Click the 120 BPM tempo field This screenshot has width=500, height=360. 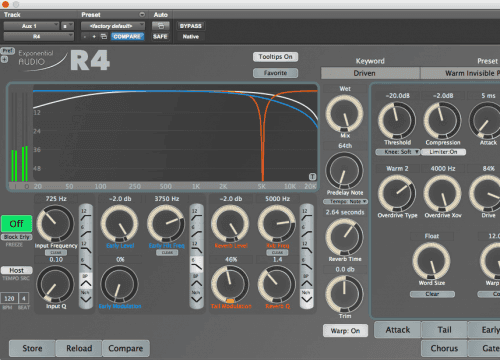pyautogui.click(x=9, y=299)
